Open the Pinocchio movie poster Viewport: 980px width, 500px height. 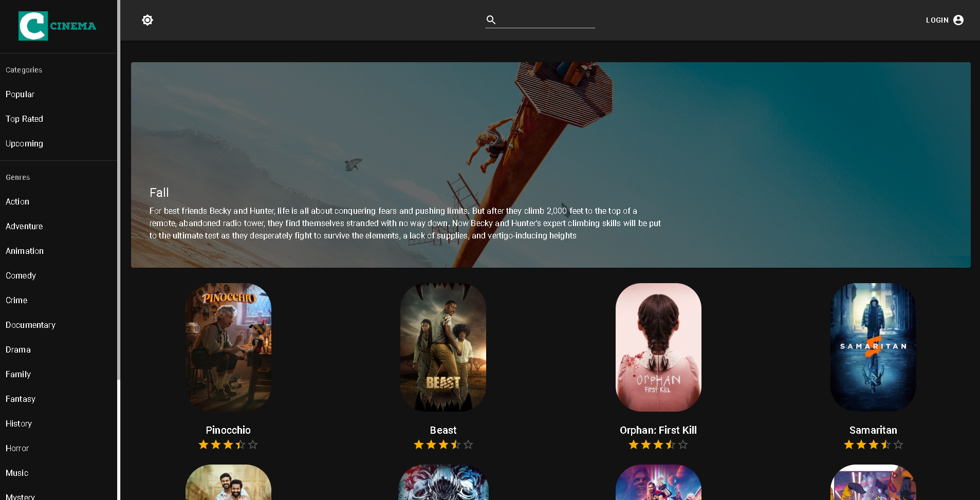(228, 347)
